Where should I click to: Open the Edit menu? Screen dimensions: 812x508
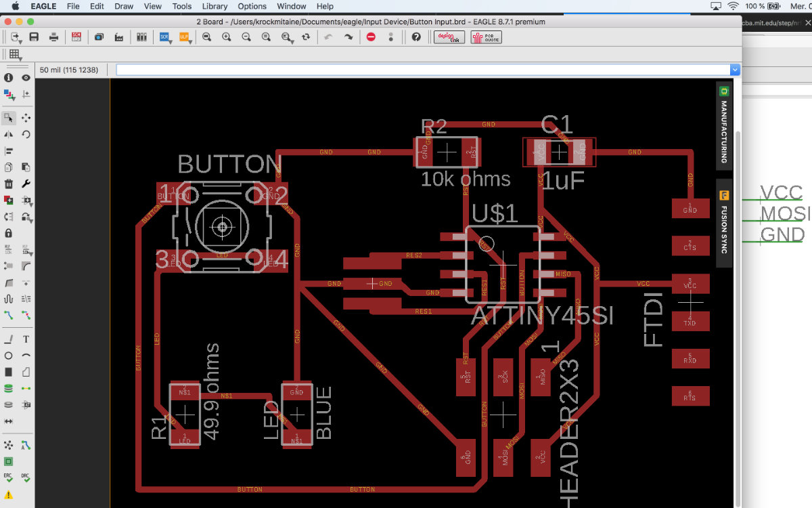97,6
